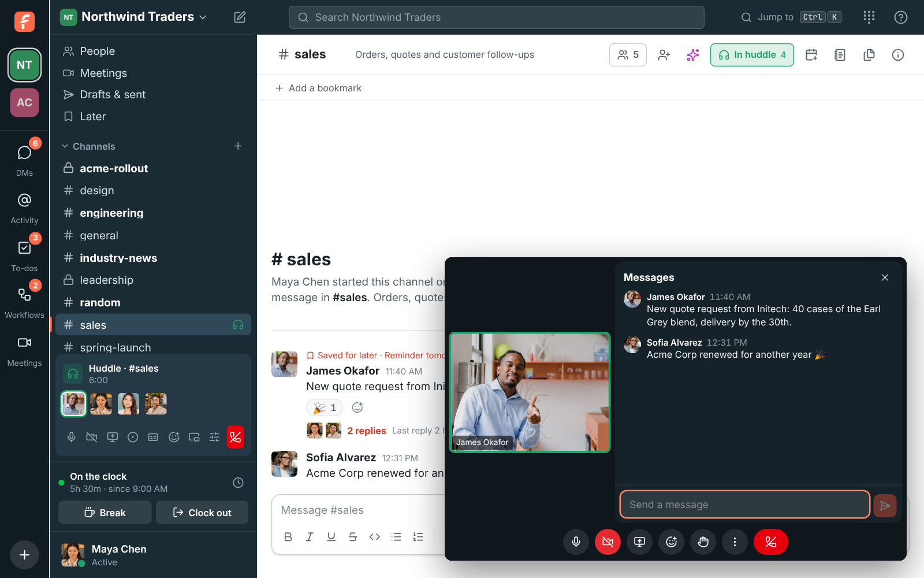
Task: Select James Okafor video tile
Action: click(530, 392)
